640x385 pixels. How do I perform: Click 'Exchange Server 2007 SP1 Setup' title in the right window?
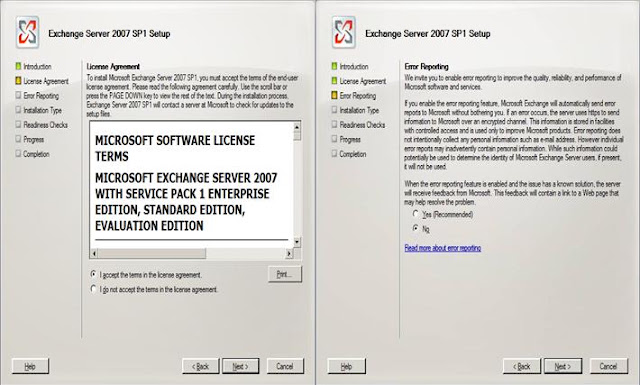[x=427, y=33]
